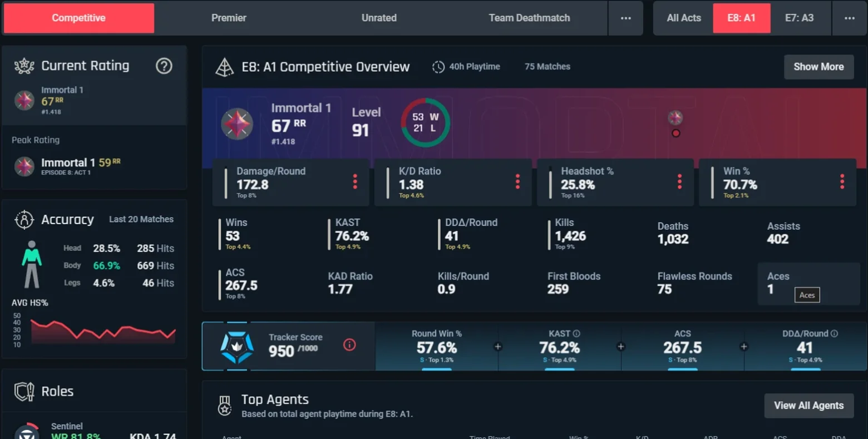The width and height of the screenshot is (868, 439).
Task: Expand more game modes ellipsis menu
Action: pyautogui.click(x=626, y=18)
